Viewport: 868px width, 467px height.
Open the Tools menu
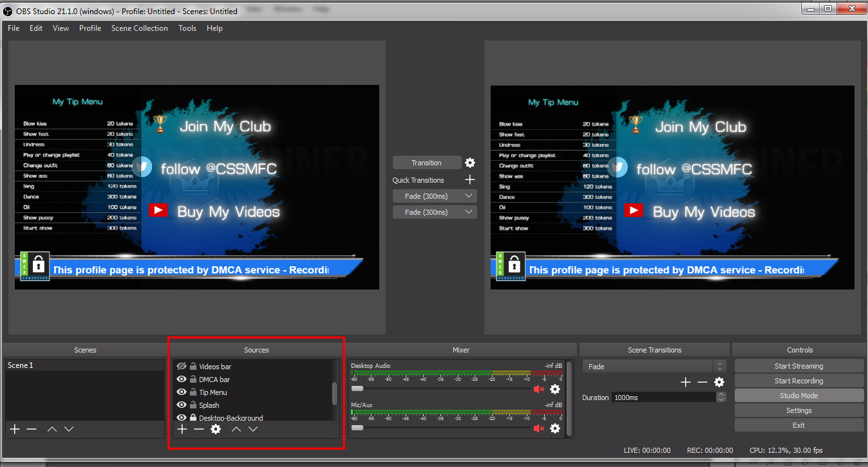(x=187, y=28)
